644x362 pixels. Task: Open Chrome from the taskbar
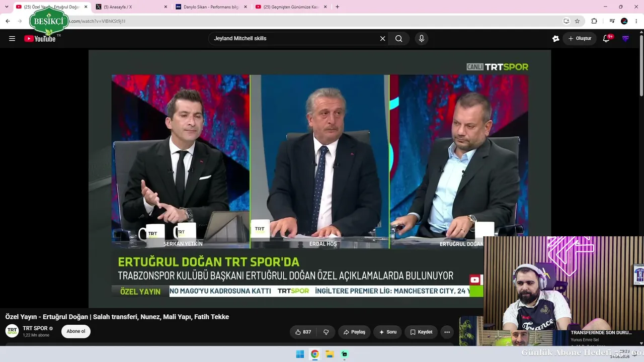(314, 354)
